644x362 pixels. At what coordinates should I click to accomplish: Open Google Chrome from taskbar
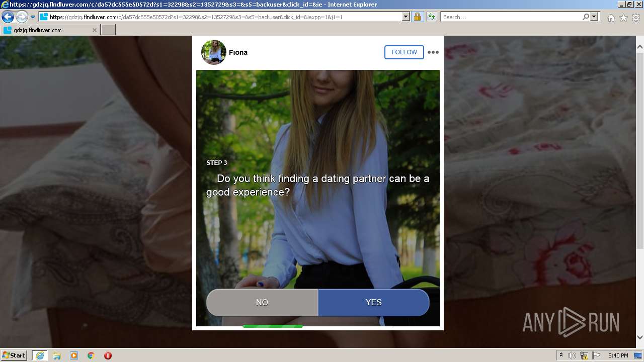click(x=91, y=355)
